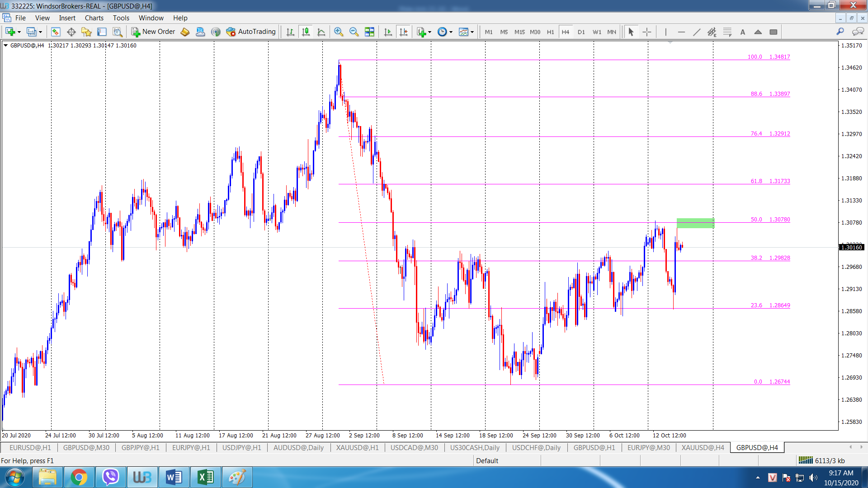Select the W1 timeframe button

pos(597,32)
